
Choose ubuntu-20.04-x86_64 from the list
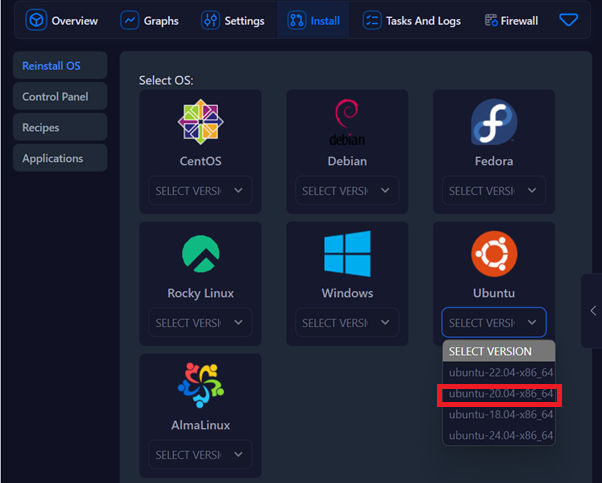500,394
